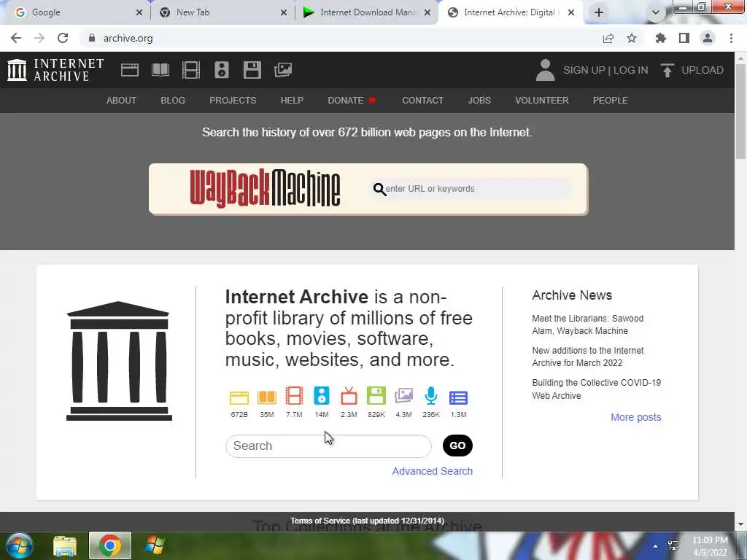Open the HELP menu item

pos(292,101)
